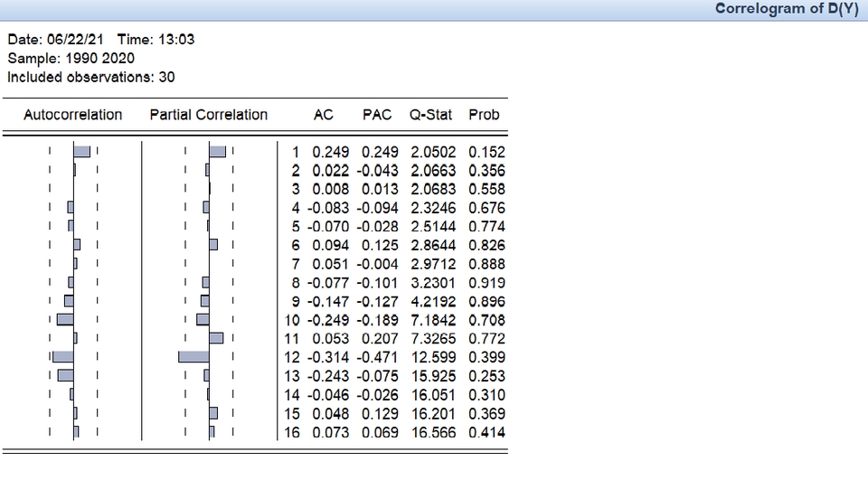Select lag 14 Prob value 0.310
The image size is (868, 480).
[486, 395]
